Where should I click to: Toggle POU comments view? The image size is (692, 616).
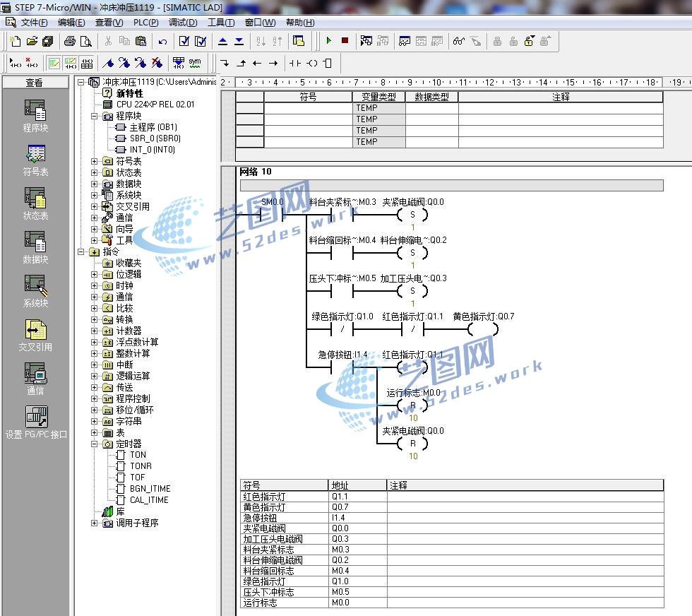coord(54,63)
